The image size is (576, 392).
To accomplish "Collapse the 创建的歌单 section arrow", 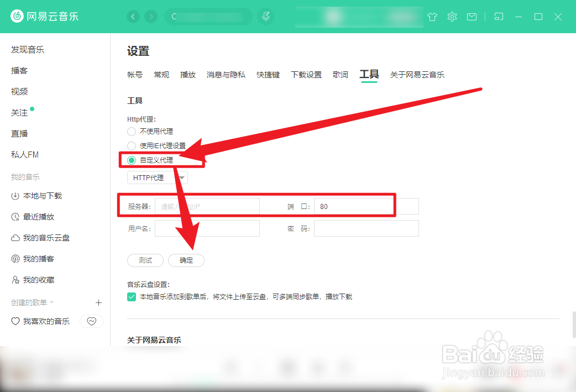I will click(x=52, y=302).
